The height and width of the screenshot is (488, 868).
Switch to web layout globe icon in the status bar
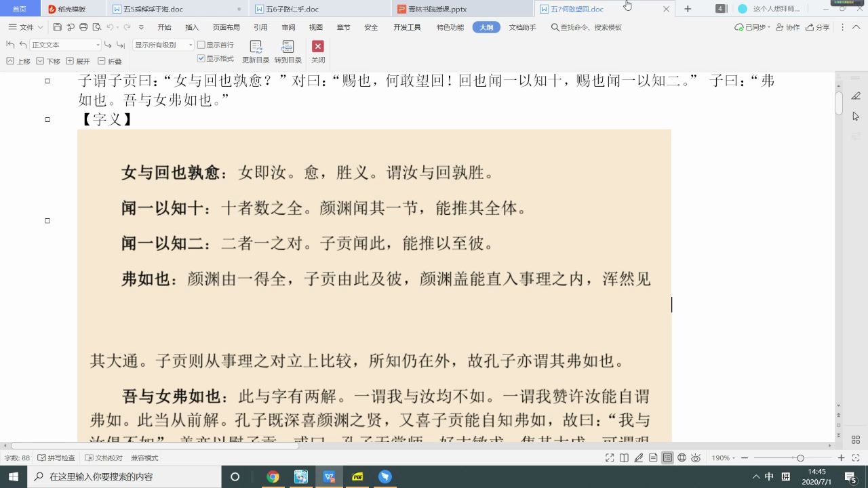point(682,458)
